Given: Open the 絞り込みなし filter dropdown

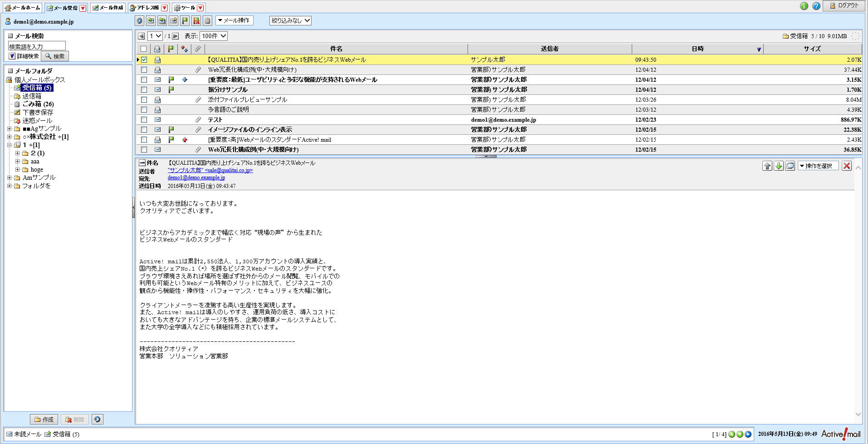Looking at the screenshot, I should pos(290,20).
